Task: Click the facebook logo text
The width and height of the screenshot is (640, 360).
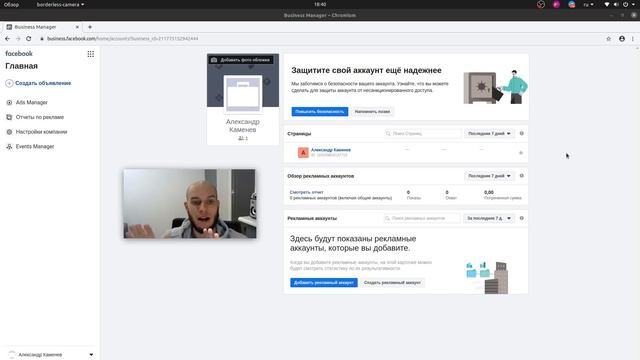Action: (x=19, y=53)
